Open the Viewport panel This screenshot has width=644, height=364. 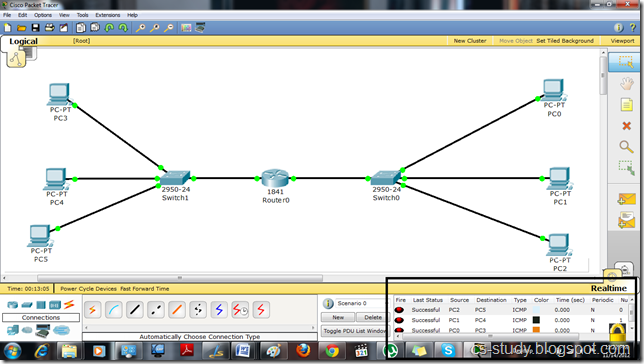(622, 41)
